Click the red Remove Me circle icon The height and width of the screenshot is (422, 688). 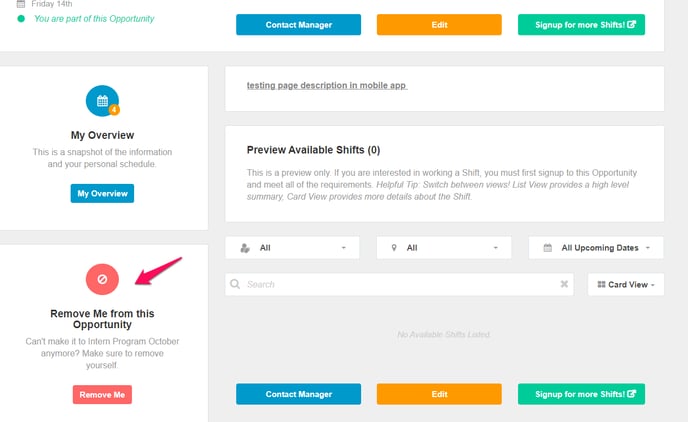[x=102, y=279]
